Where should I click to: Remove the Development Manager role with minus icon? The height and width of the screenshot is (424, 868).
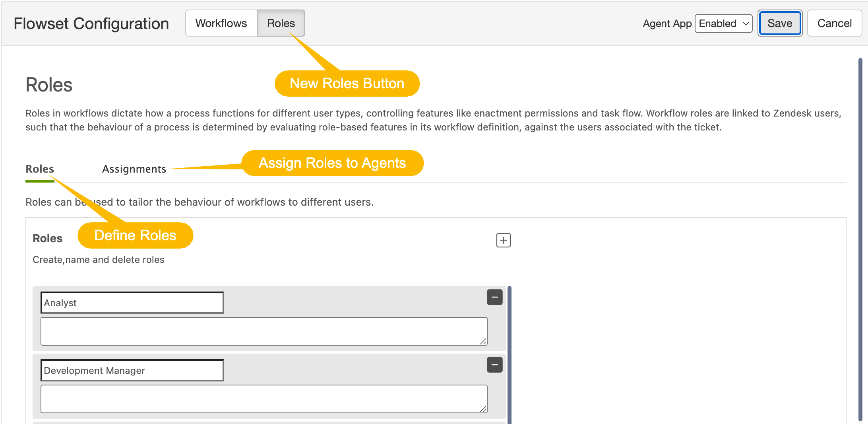[x=495, y=365]
